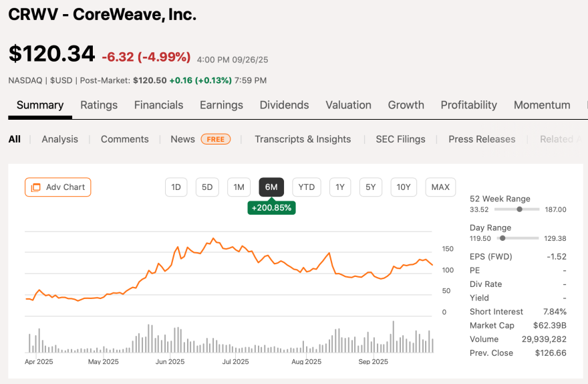
Task: Select the 1D chart range
Action: click(176, 187)
